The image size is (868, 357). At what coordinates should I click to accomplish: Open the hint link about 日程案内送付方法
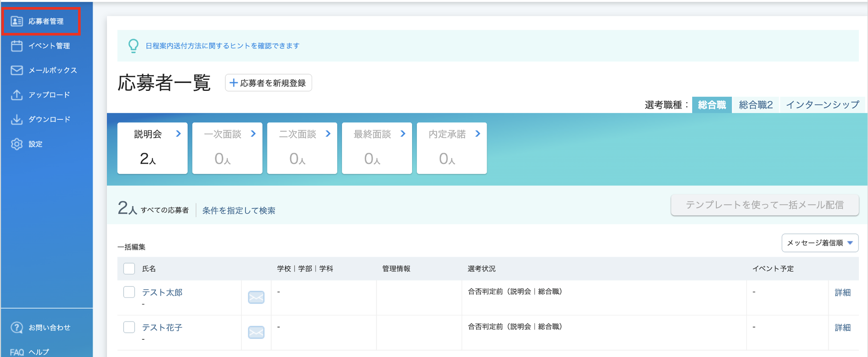click(x=222, y=46)
